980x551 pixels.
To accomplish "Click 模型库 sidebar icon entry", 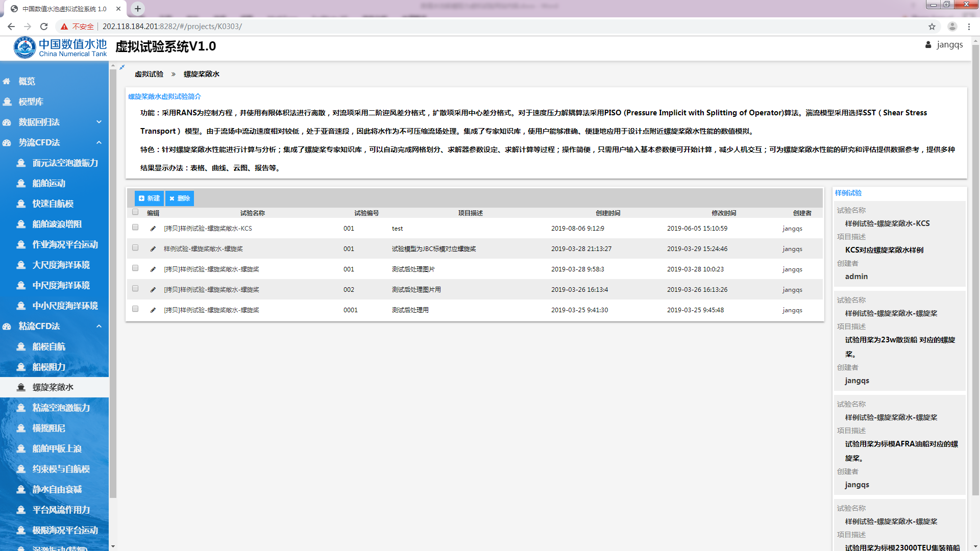I will (8, 102).
